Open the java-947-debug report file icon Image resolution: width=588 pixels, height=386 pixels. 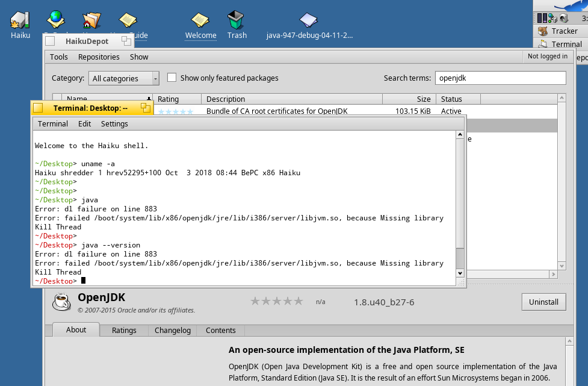click(308, 20)
